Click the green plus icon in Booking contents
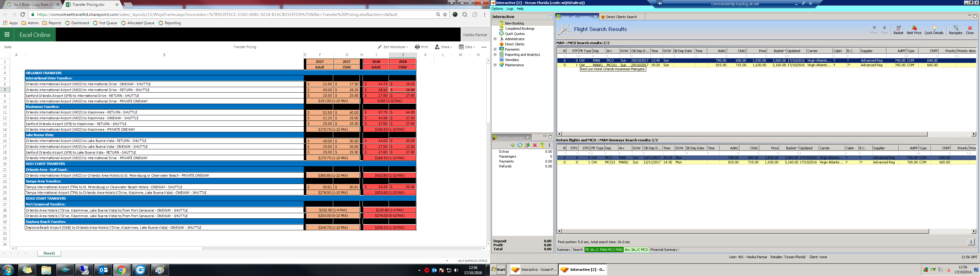Screen dimensions: 980x276 (512, 145)
